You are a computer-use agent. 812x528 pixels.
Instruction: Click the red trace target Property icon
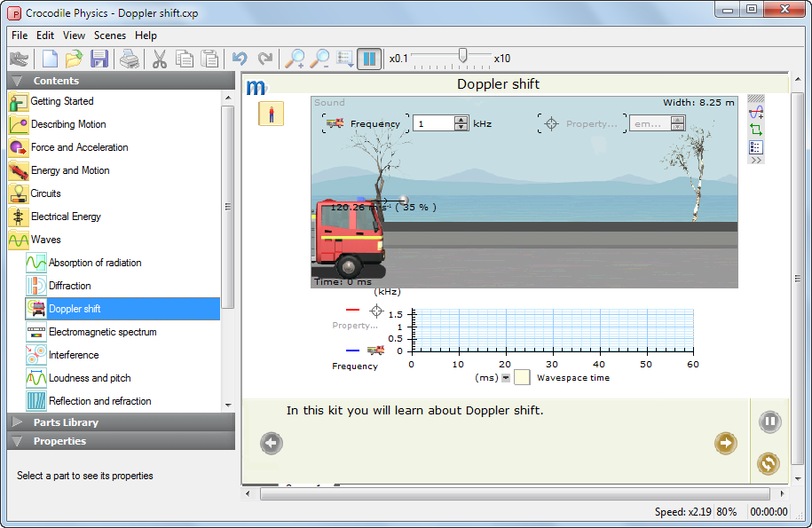point(376,311)
